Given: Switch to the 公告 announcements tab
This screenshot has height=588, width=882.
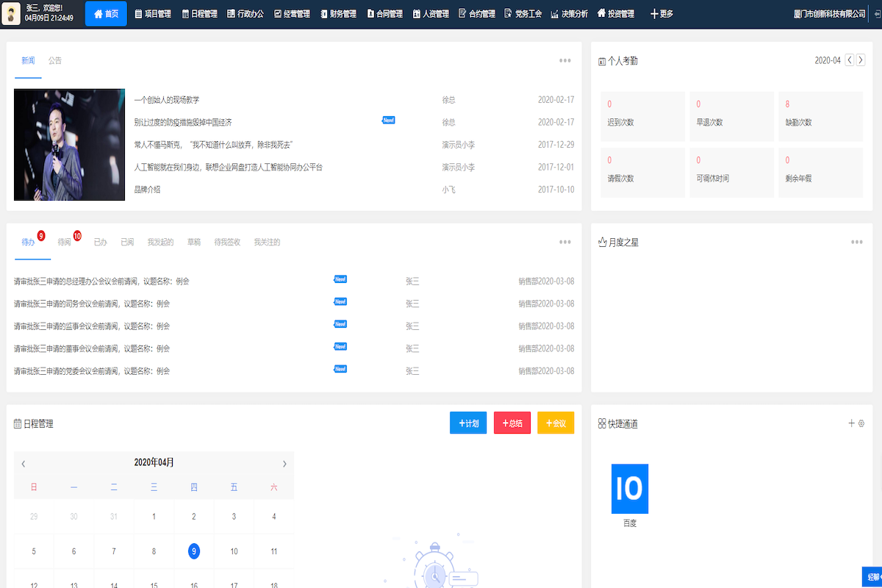Looking at the screenshot, I should (x=54, y=60).
